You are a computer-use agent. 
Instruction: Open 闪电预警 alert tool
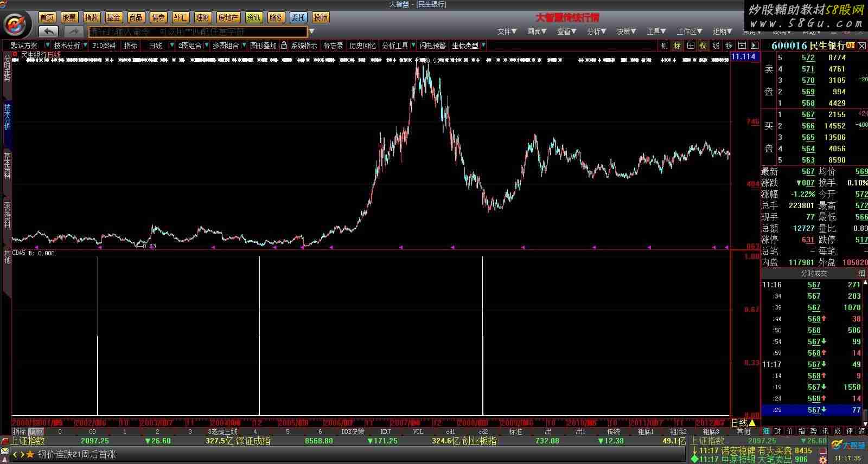tap(432, 46)
